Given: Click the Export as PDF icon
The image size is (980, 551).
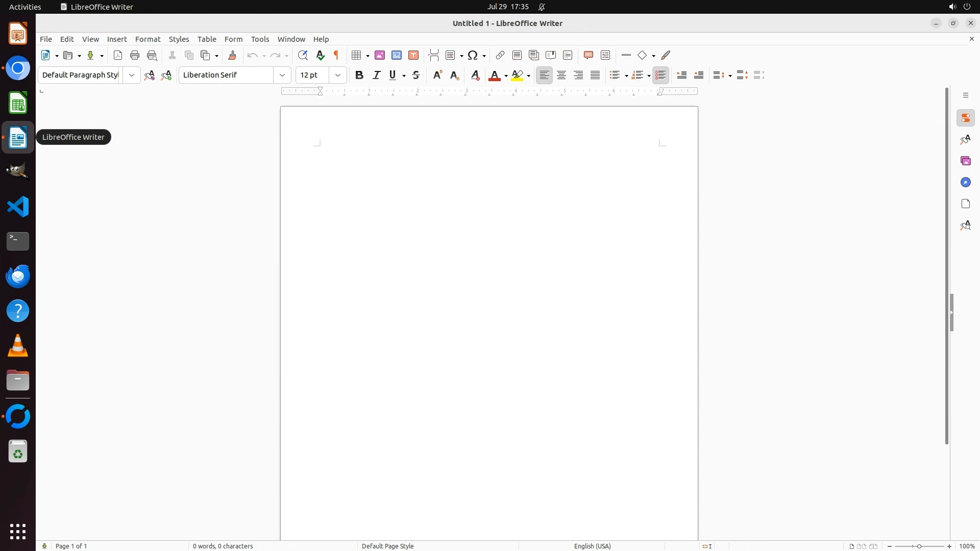Looking at the screenshot, I should tap(118, 56).
